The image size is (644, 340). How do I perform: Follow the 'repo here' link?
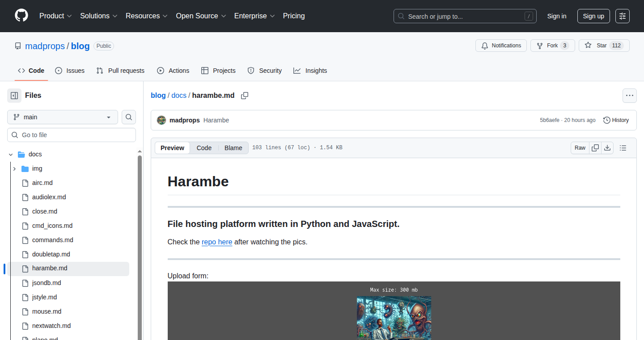(x=217, y=242)
